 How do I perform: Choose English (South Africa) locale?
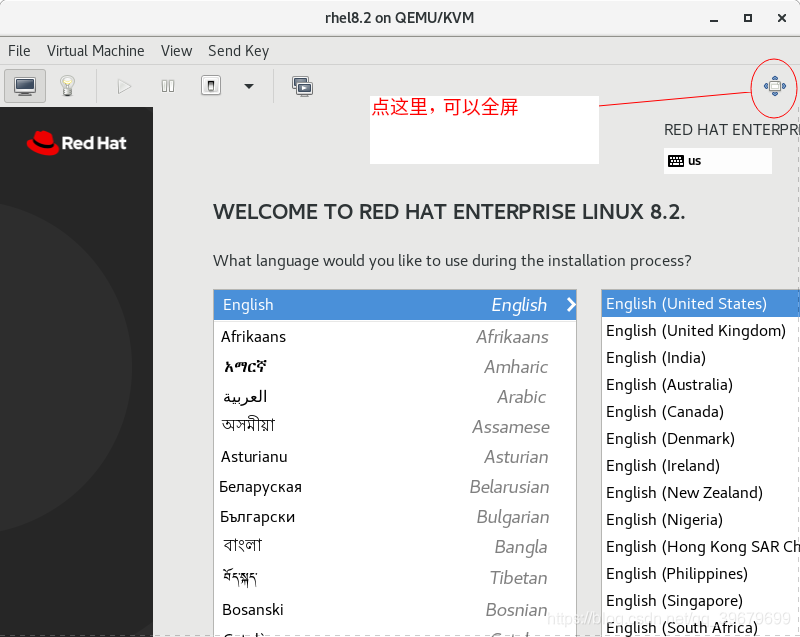coord(701,627)
